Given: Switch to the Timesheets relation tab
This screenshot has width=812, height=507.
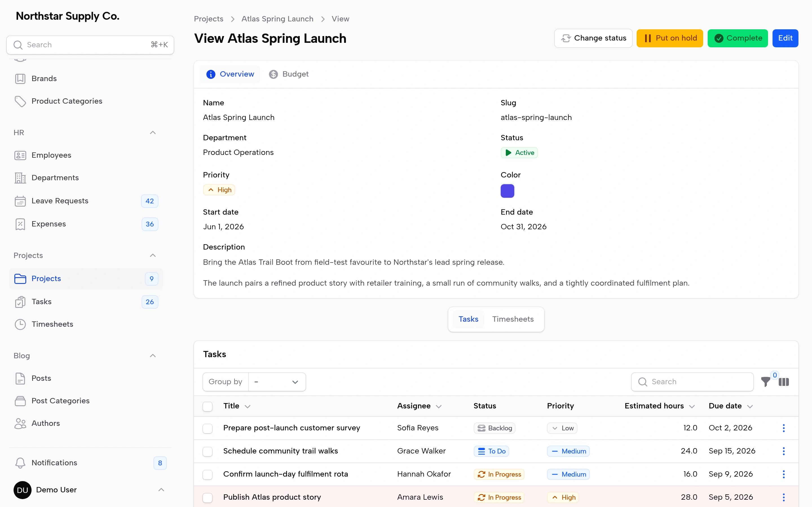Looking at the screenshot, I should click(x=513, y=319).
